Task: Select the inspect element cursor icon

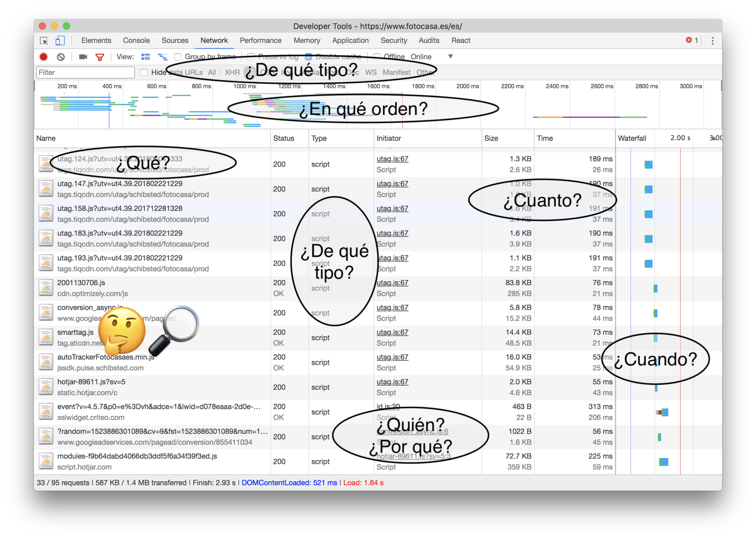Action: click(x=44, y=41)
